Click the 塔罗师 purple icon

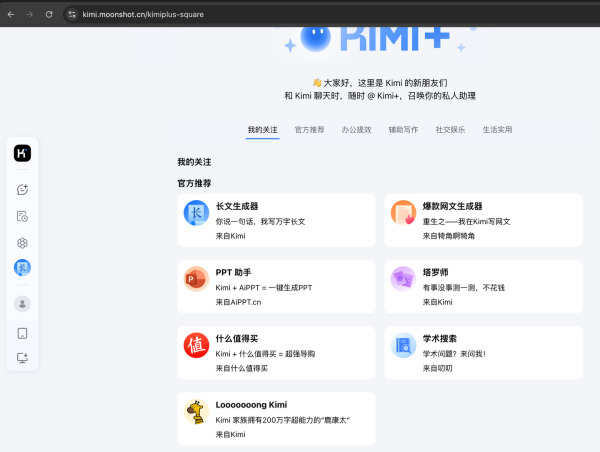pyautogui.click(x=403, y=279)
